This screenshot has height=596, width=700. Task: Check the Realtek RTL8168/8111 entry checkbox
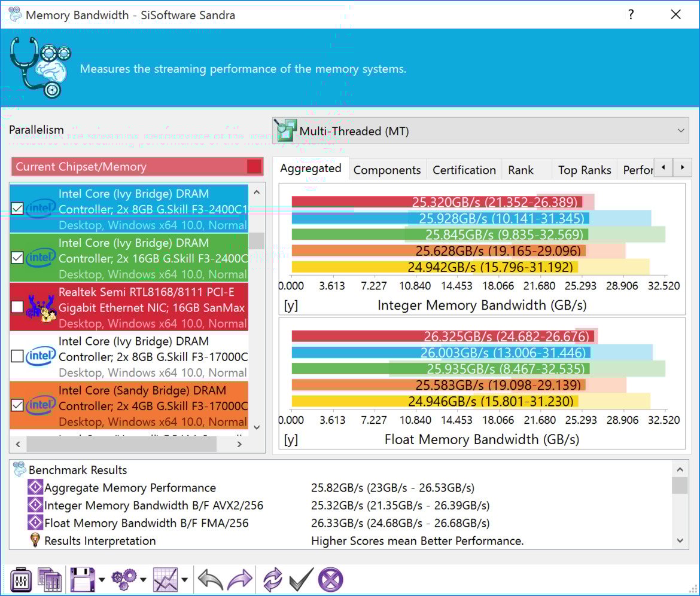[x=17, y=307]
